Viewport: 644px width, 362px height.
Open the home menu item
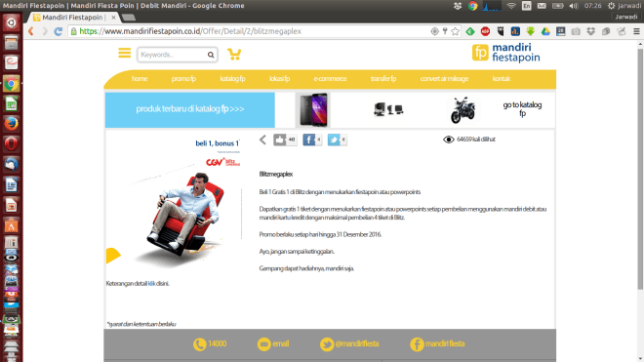pos(140,78)
